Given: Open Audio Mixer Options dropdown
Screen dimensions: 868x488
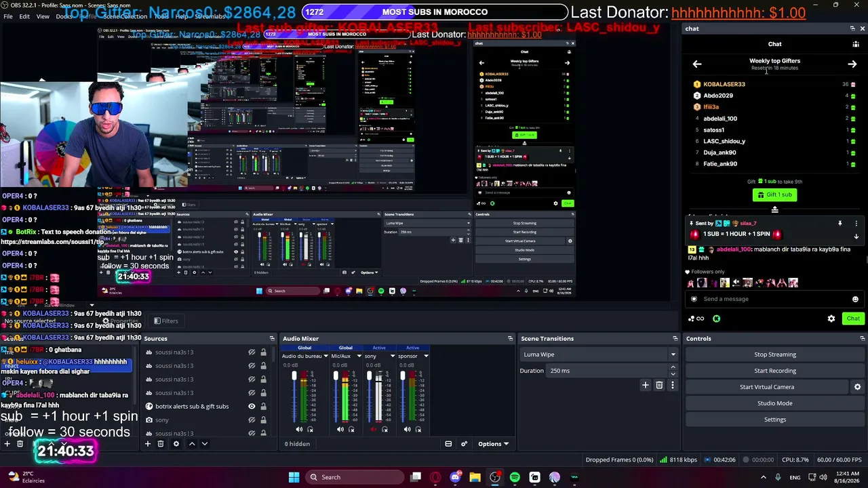Looking at the screenshot, I should pos(494,444).
